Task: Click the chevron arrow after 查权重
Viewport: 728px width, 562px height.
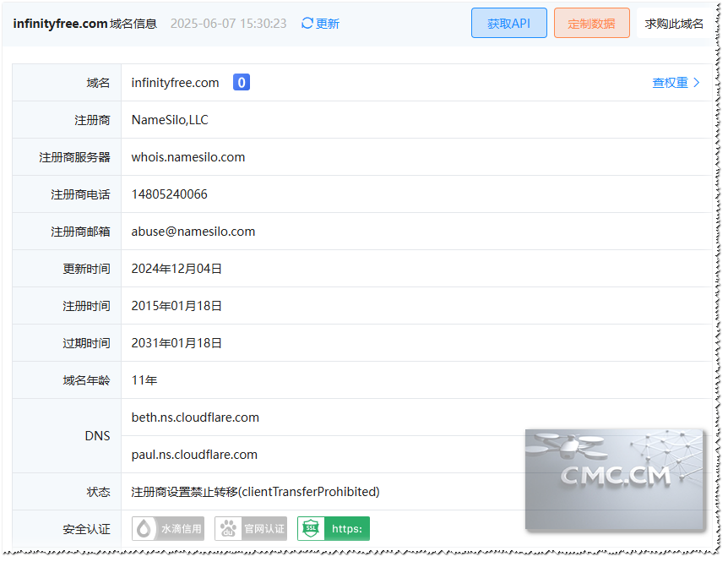Action: [696, 82]
